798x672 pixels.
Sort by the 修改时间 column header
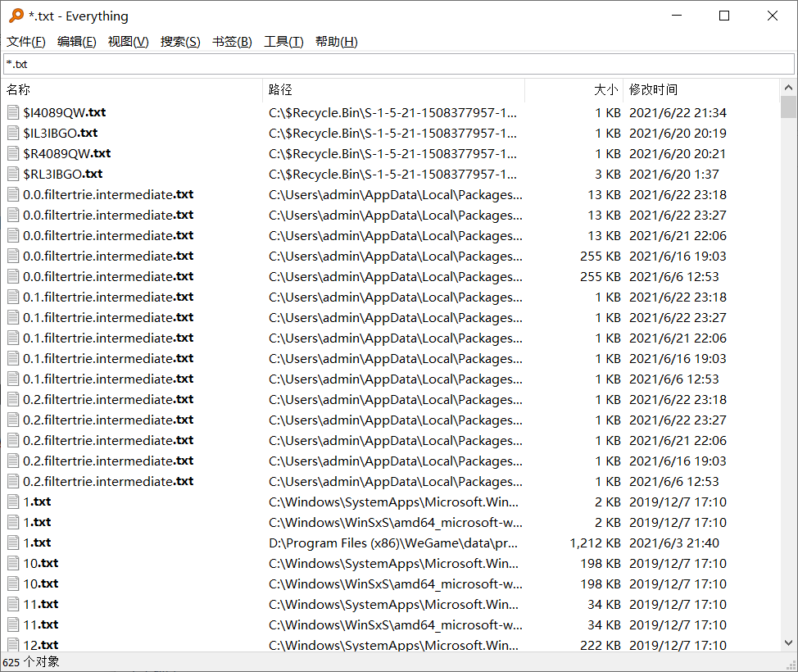[x=701, y=89]
